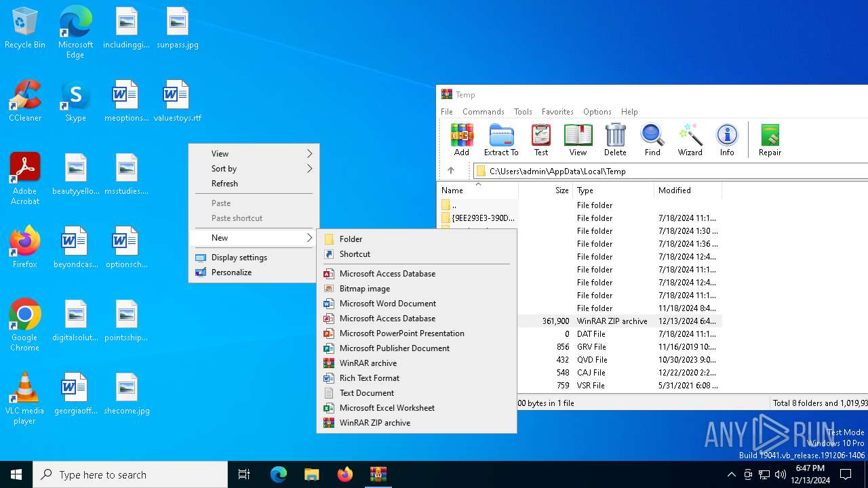Open the notification center icon
The height and width of the screenshot is (488, 868).
point(846,474)
